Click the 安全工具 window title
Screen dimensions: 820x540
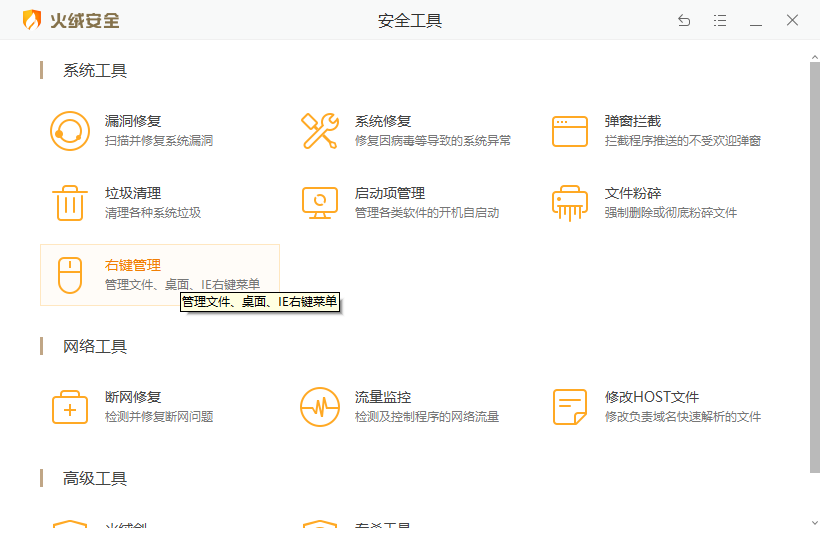[x=410, y=21]
